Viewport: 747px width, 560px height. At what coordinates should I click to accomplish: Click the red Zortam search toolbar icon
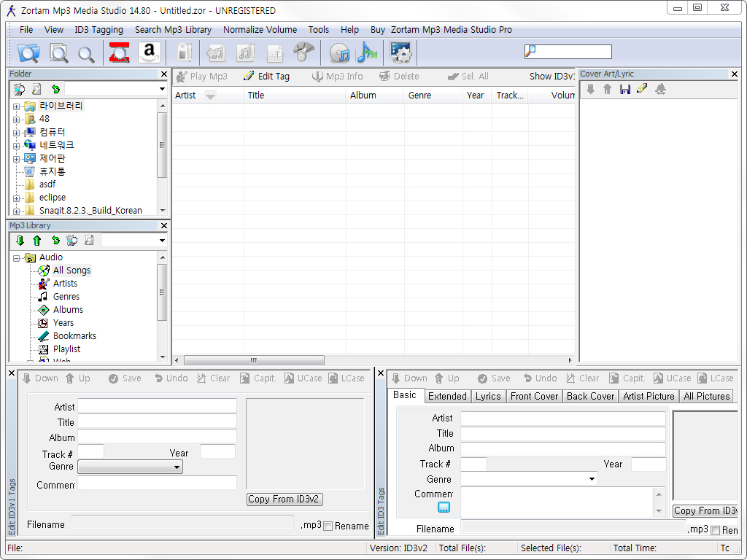tap(119, 52)
